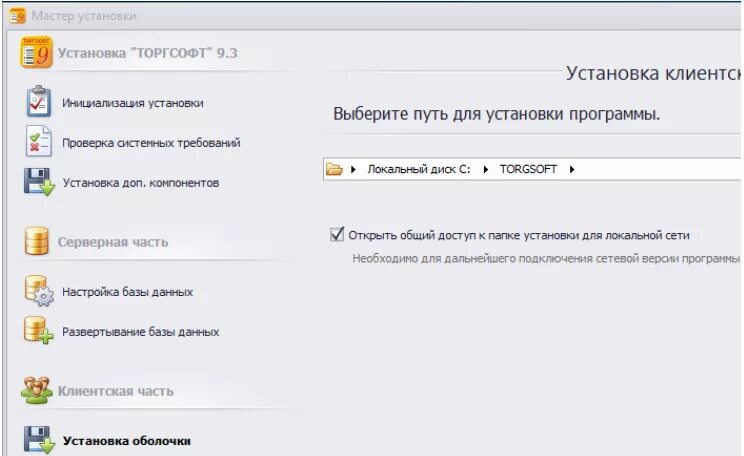Toggle Открыть общий доступ к папке checkbox
The width and height of the screenshot is (744, 456).
337,234
